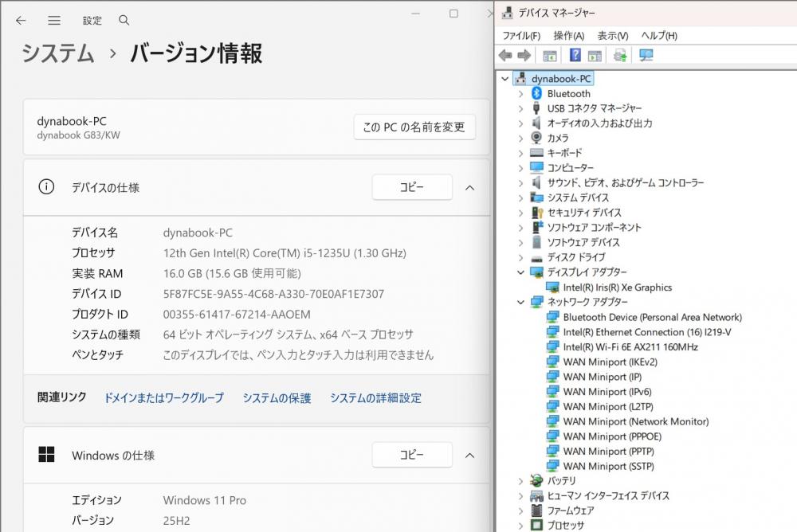Select the コンピューター category row
797x532 pixels.
pos(570,168)
